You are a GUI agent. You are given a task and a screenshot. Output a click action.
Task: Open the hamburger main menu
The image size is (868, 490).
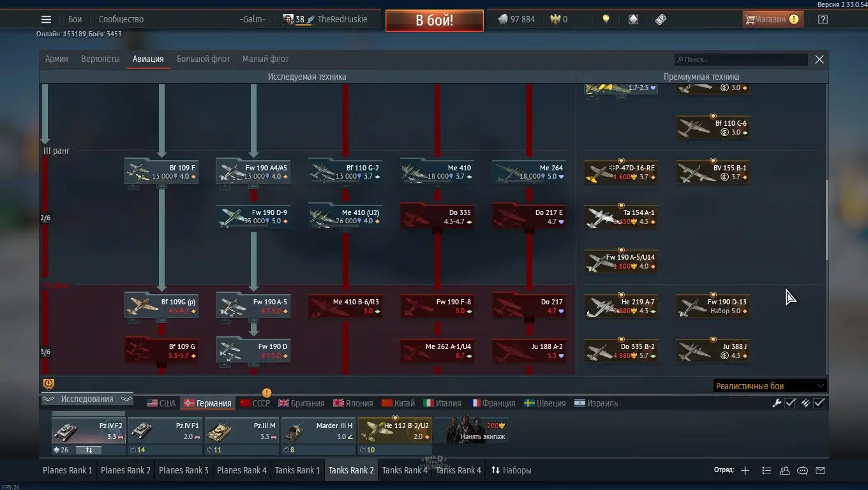[46, 19]
